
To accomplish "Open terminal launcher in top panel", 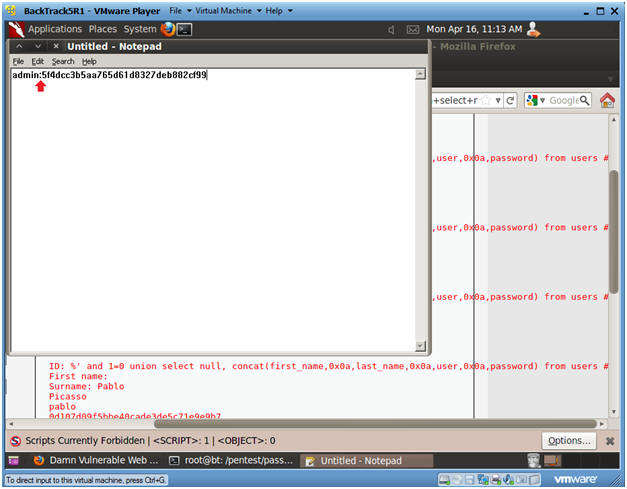I will pos(184,29).
